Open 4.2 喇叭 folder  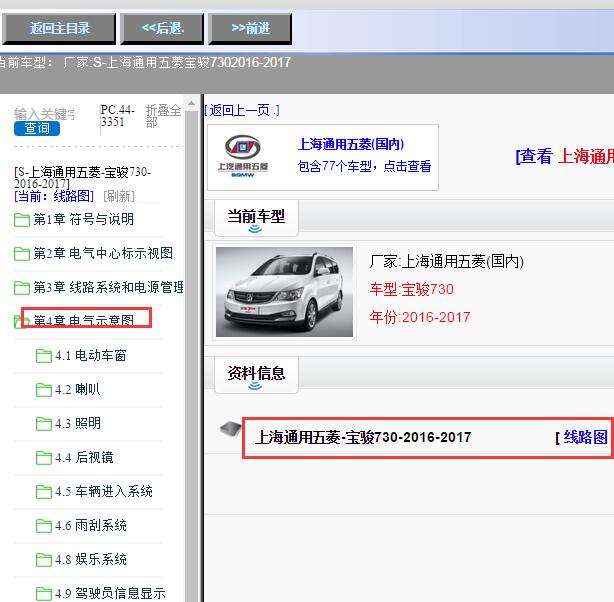[x=78, y=390]
